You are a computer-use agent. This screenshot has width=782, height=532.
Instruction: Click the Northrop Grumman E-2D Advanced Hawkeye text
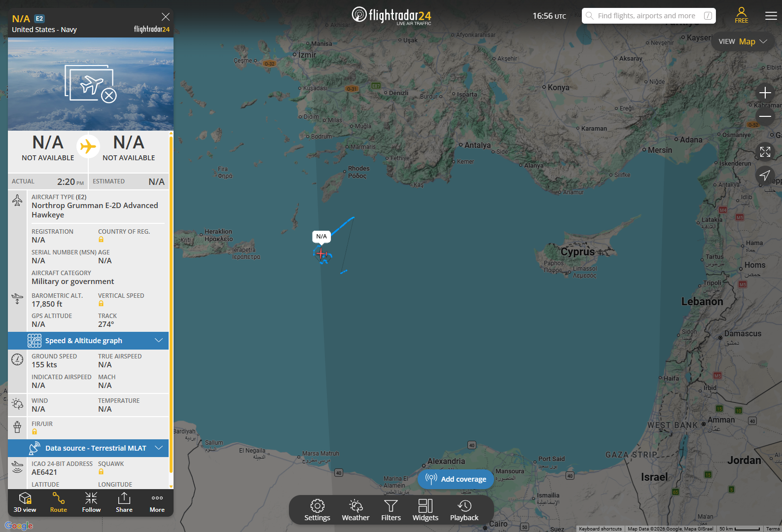point(95,210)
